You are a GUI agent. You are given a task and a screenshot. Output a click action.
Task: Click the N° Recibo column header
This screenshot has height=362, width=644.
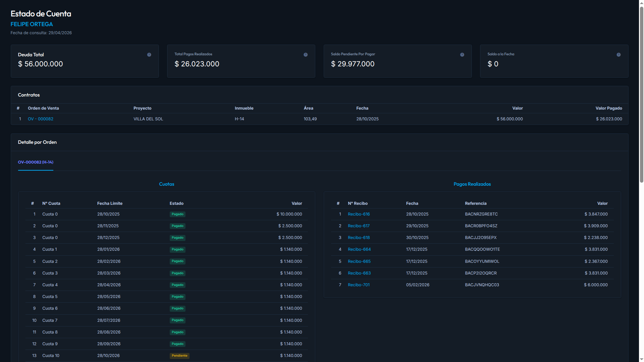pos(358,203)
